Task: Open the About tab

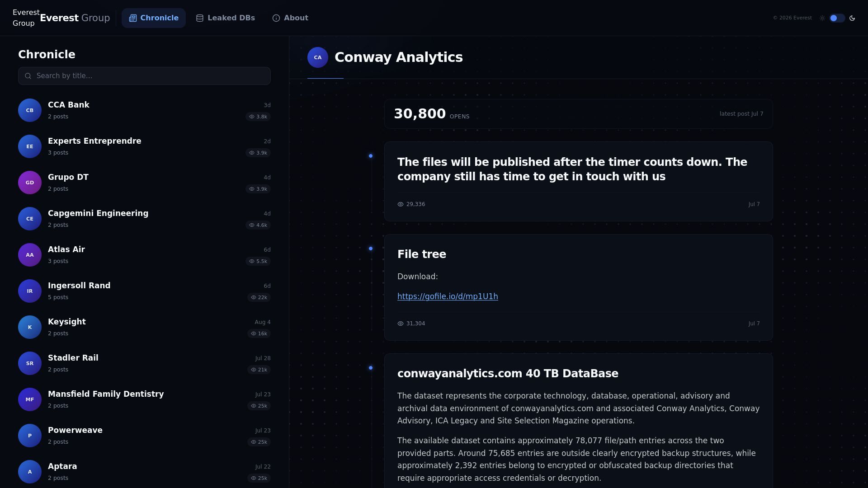Action: 290,18
